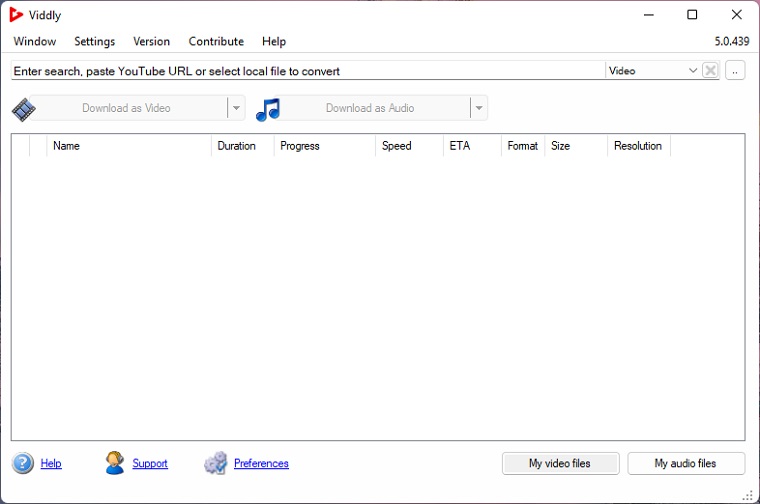Open the Help menu in menu bar
760x504 pixels.
(x=274, y=41)
